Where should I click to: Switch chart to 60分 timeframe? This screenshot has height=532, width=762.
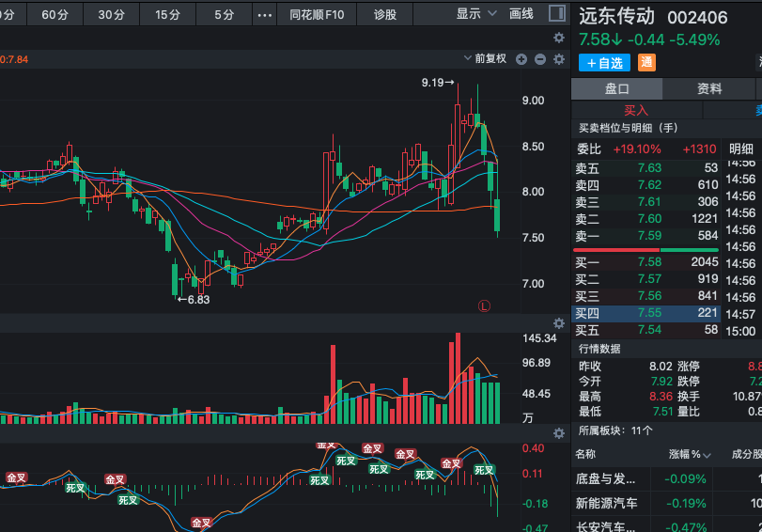54,15
